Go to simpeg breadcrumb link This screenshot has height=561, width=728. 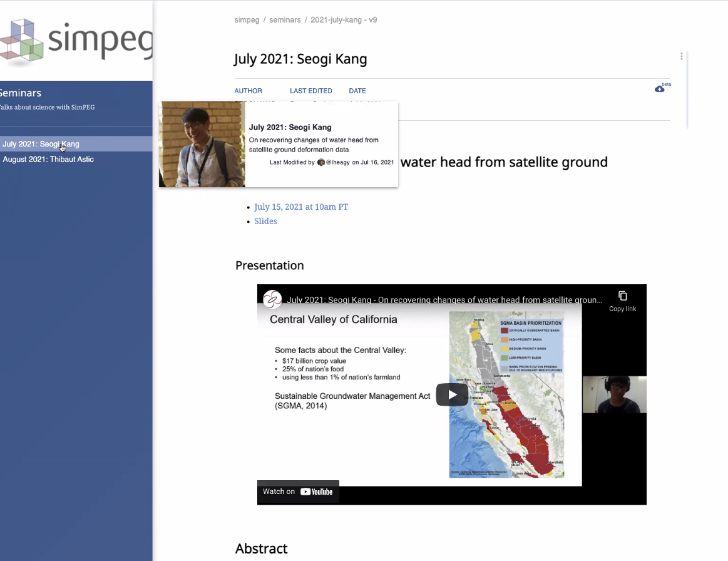click(247, 20)
